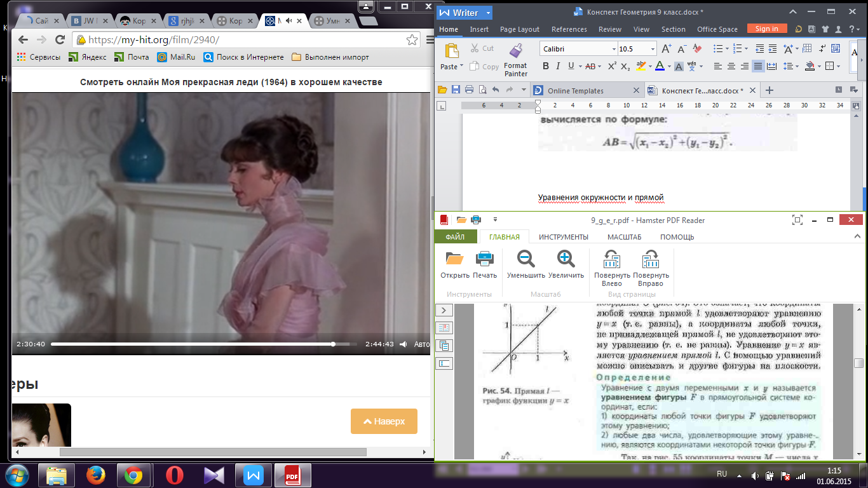Mute the video player volume
The width and height of the screenshot is (868, 488).
click(x=403, y=344)
